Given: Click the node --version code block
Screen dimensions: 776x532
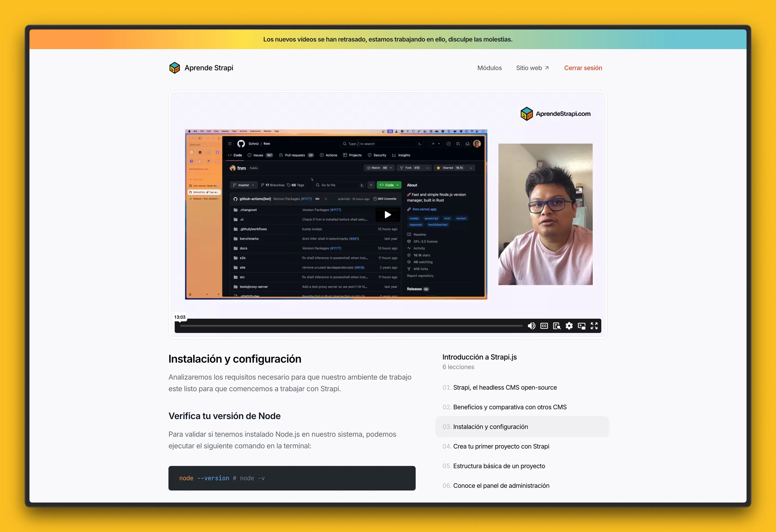Looking at the screenshot, I should (292, 478).
